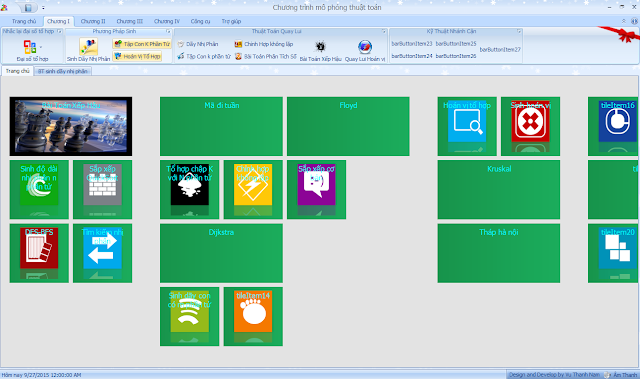The width and height of the screenshot is (640, 379).
Task: Open the Sắp xếp brick wall tile
Action: click(102, 190)
